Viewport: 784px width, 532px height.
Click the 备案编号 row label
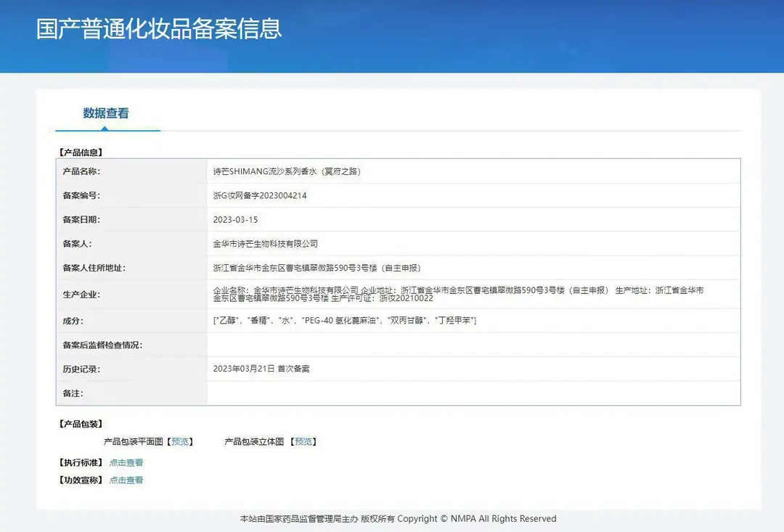pyautogui.click(x=81, y=195)
